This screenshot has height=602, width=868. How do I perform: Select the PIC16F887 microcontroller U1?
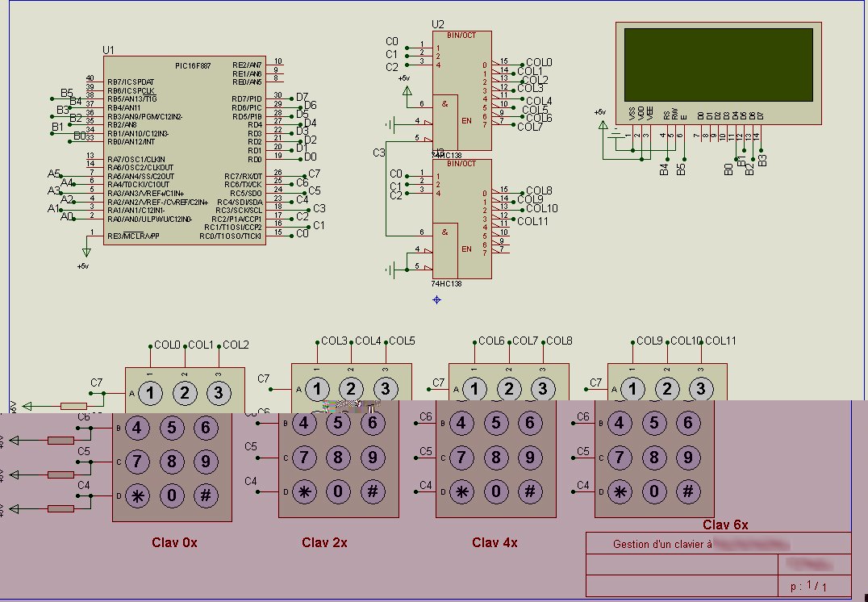185,150
